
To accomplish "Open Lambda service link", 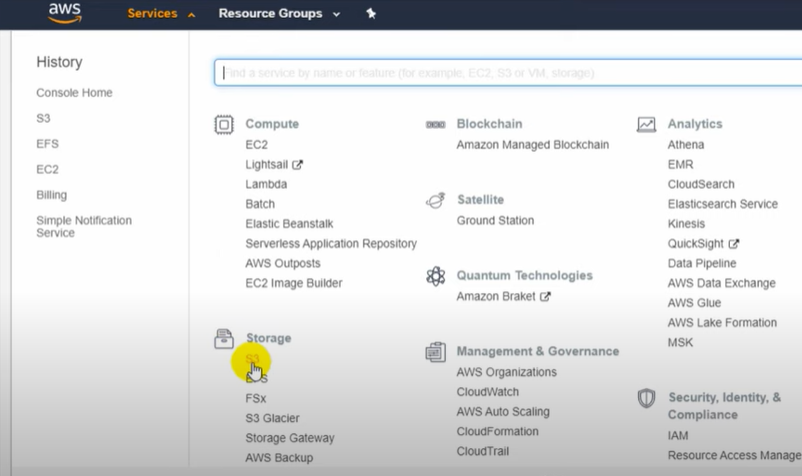I will (266, 185).
